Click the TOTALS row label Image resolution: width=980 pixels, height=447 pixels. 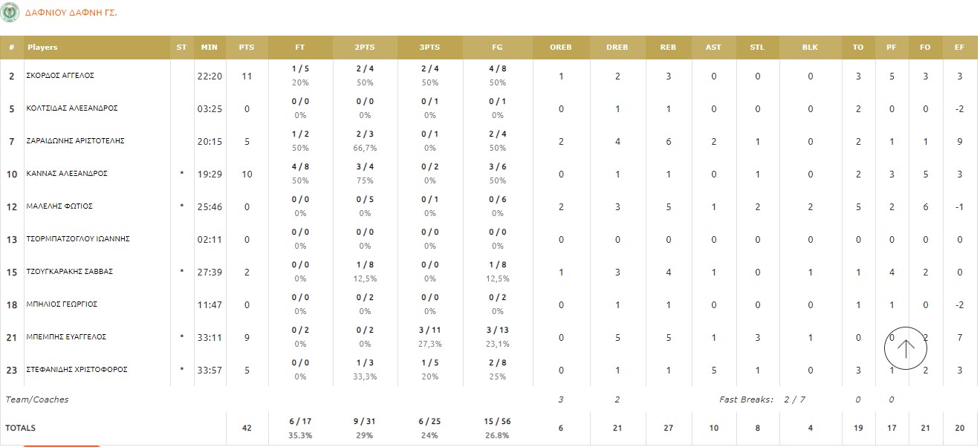[x=21, y=428]
